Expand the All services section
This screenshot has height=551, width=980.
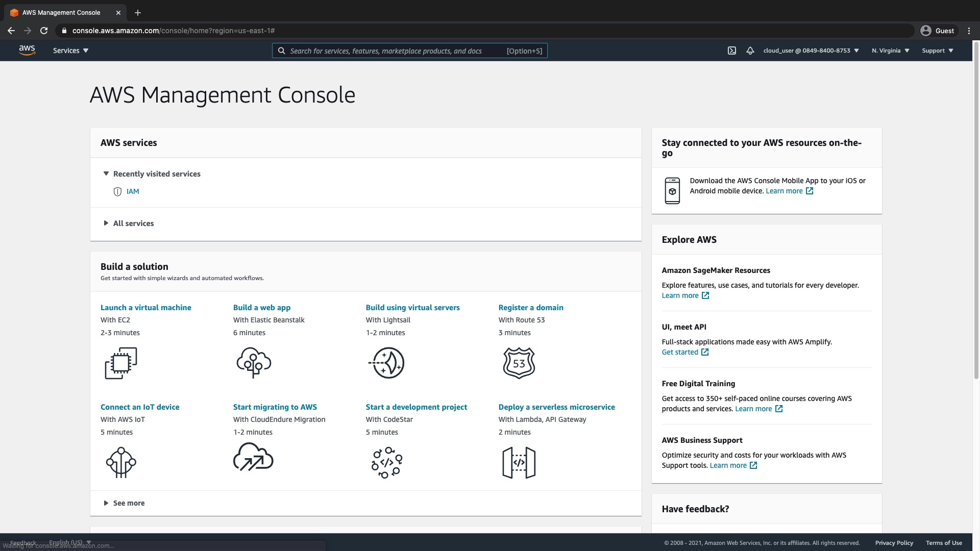pos(133,223)
